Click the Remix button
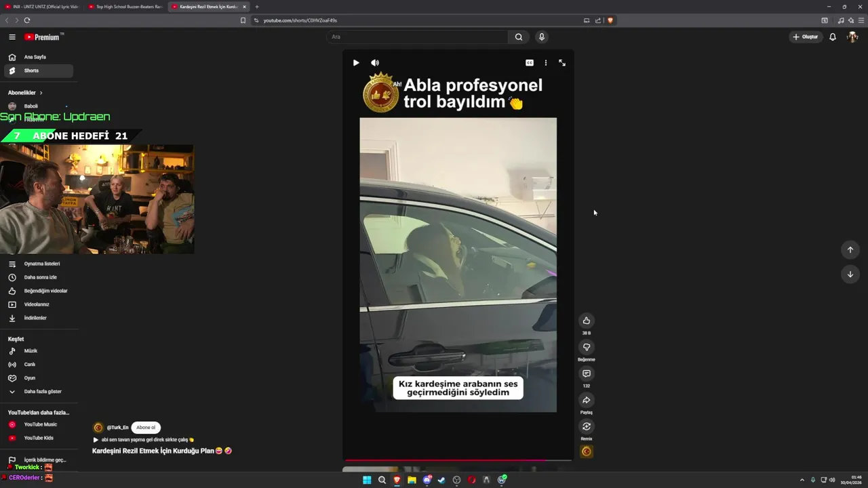The width and height of the screenshot is (868, 488). [x=587, y=426]
